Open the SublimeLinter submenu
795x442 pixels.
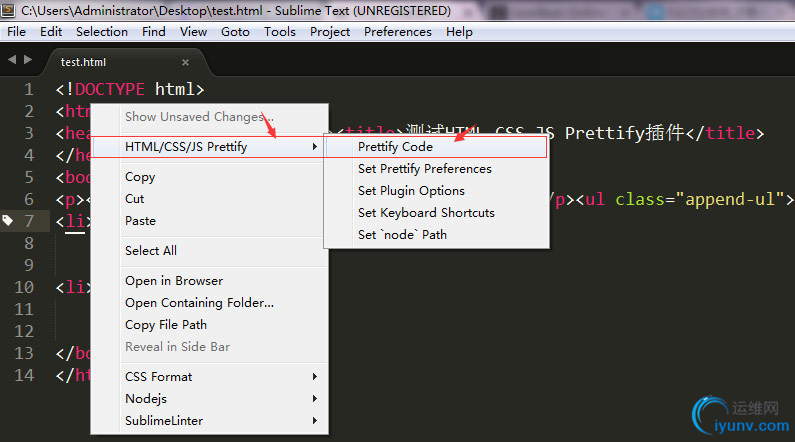209,421
